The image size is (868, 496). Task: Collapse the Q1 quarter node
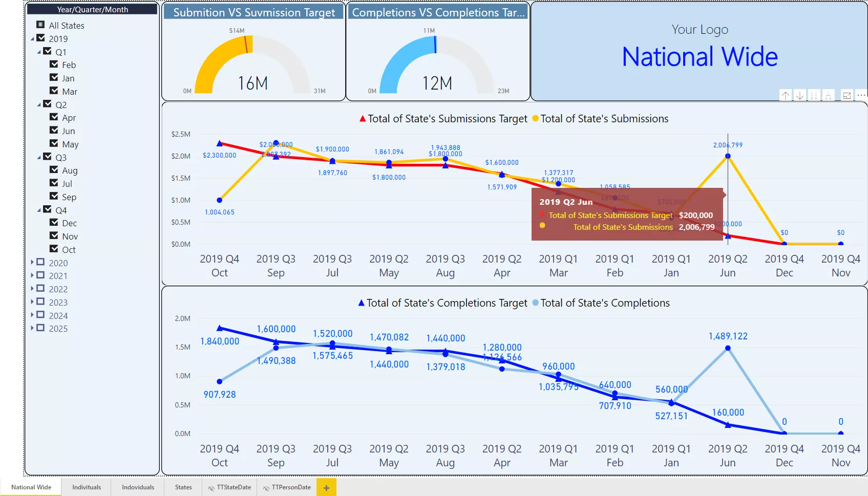(x=39, y=52)
